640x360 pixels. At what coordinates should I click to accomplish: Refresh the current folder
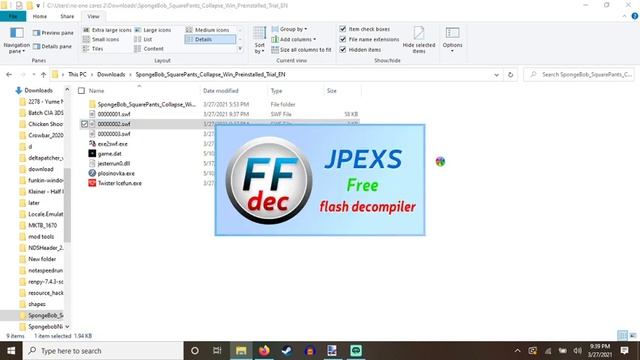(x=510, y=75)
